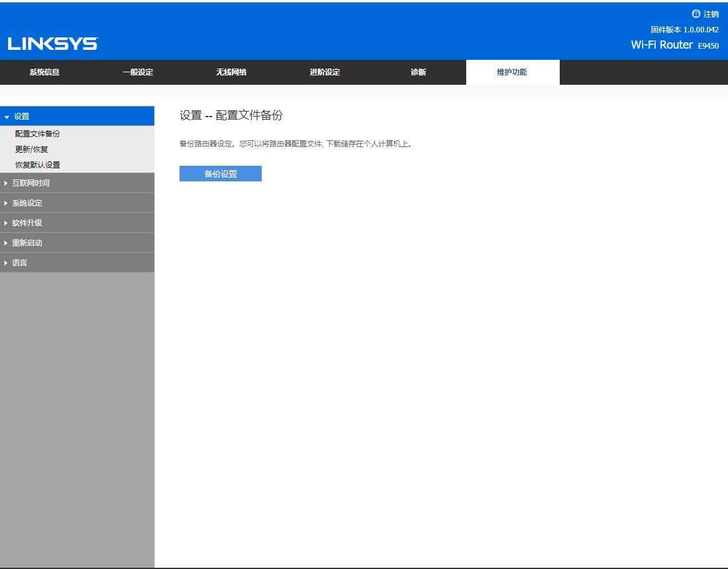Open the 进阶设定 tab
The height and width of the screenshot is (569, 728).
pyautogui.click(x=324, y=72)
